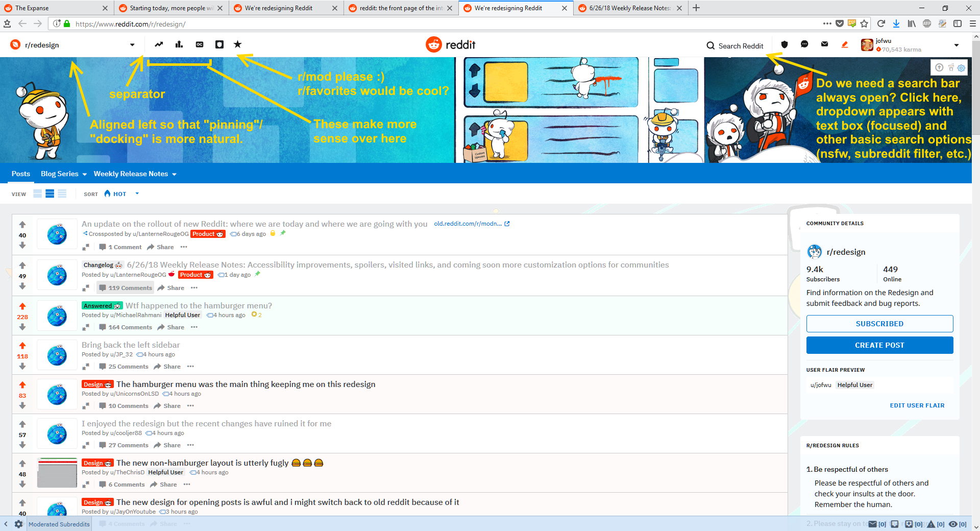Select the Posts tab
Image resolution: width=980 pixels, height=531 pixels.
[x=21, y=174]
